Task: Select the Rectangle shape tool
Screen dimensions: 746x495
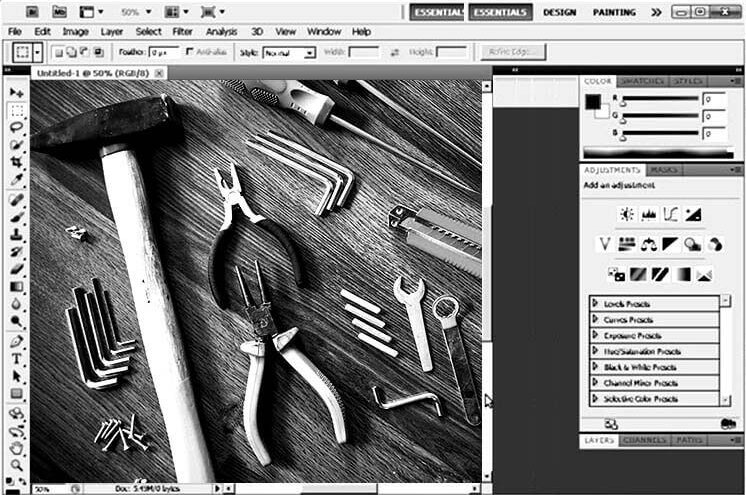Action: pos(17,394)
